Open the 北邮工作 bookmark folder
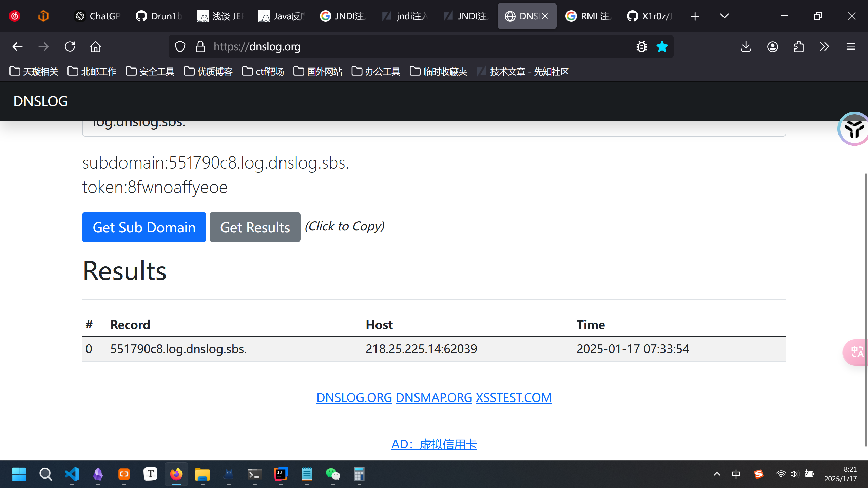 coord(92,71)
